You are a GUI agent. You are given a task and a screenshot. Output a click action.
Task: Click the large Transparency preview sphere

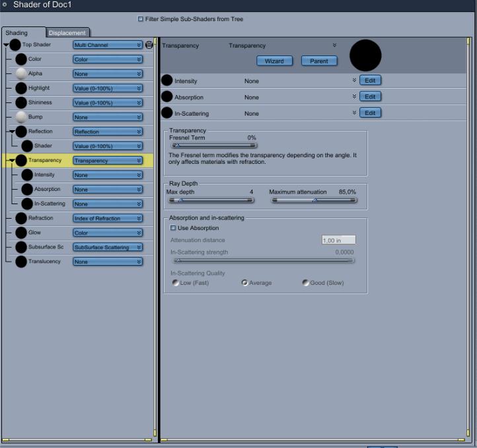click(x=365, y=56)
